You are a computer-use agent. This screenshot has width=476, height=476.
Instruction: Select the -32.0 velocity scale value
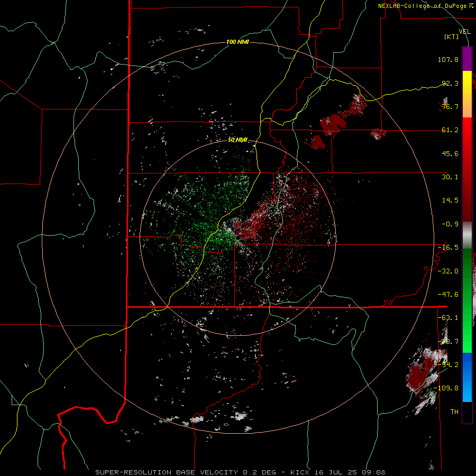(448, 271)
